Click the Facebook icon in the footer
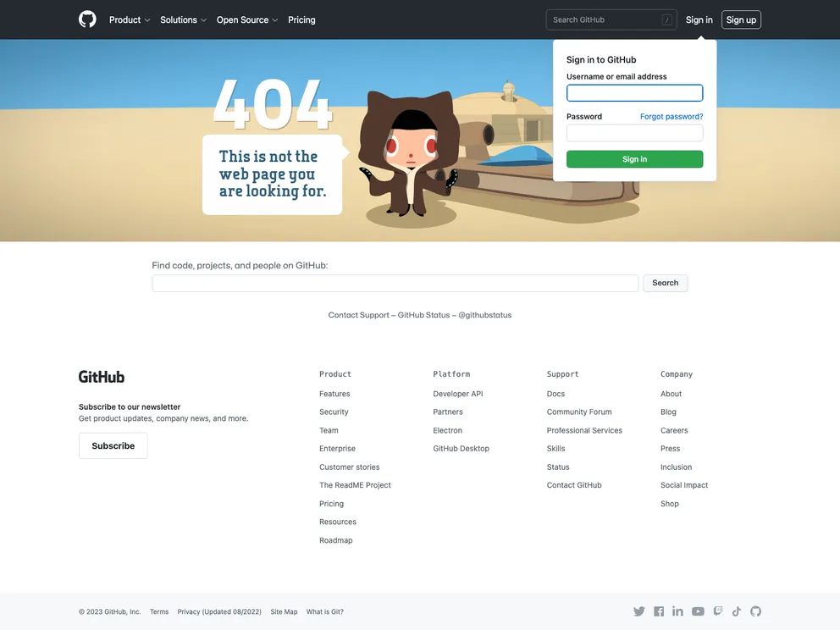The height and width of the screenshot is (630, 840). tap(659, 611)
